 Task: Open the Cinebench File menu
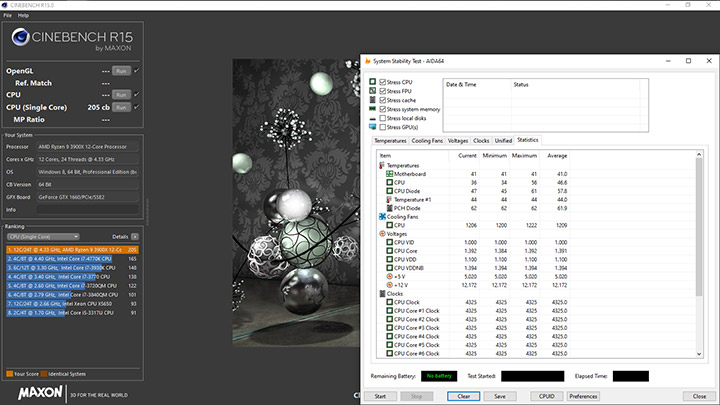pos(9,16)
